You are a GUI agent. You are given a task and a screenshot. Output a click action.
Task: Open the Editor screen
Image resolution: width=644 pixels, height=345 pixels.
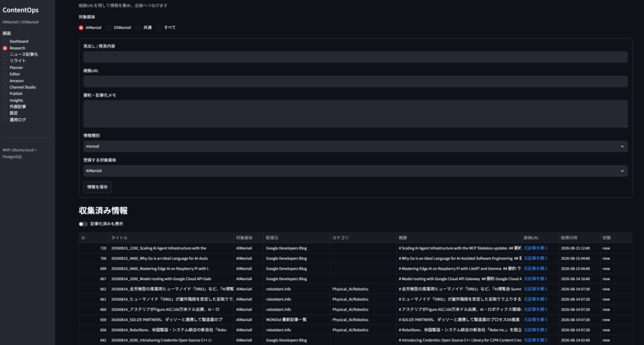[x=11, y=74]
